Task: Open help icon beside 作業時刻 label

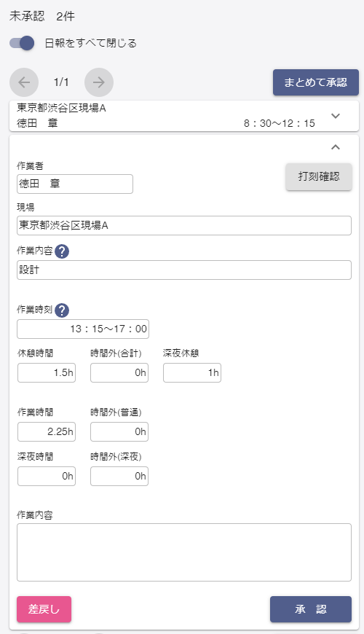Action: pos(62,310)
